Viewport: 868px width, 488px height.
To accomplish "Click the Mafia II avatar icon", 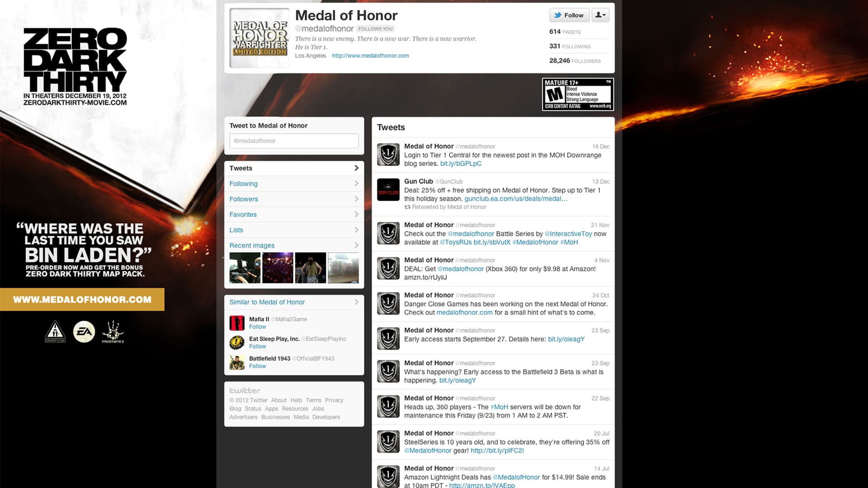I will tap(237, 323).
